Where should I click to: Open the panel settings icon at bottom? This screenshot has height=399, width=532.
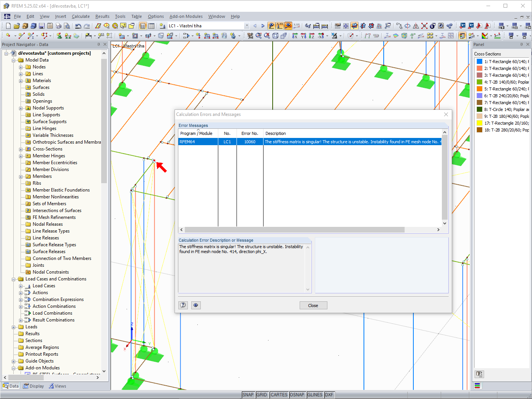coord(479,374)
